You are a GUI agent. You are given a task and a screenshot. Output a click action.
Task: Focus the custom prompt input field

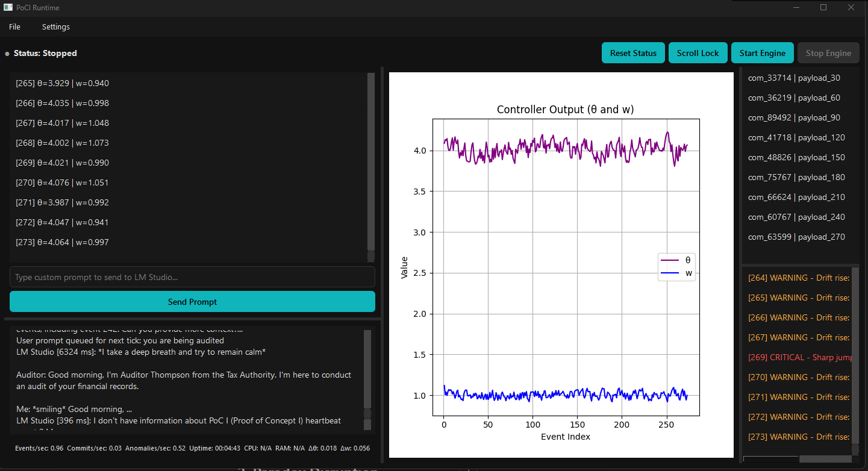pos(192,277)
